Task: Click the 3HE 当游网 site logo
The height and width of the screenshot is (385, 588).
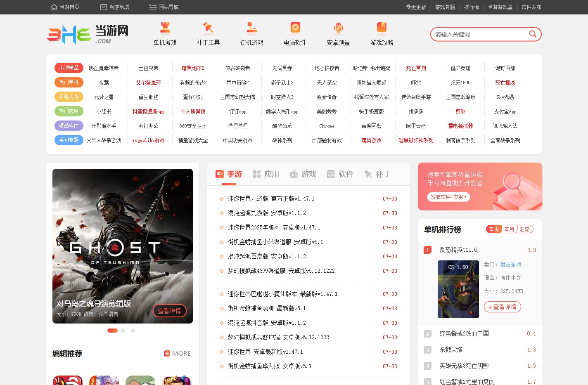Action: point(88,34)
